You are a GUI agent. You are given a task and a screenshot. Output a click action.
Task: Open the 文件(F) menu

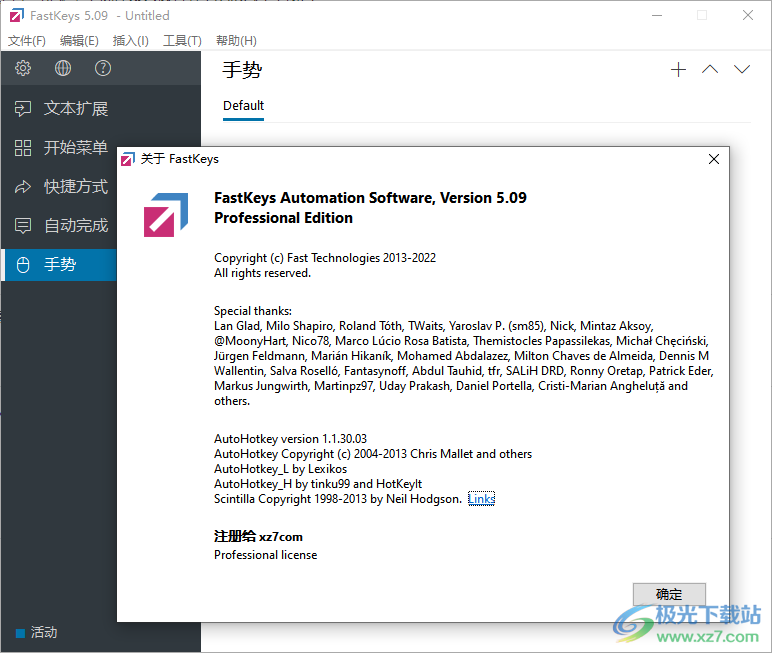[27, 40]
